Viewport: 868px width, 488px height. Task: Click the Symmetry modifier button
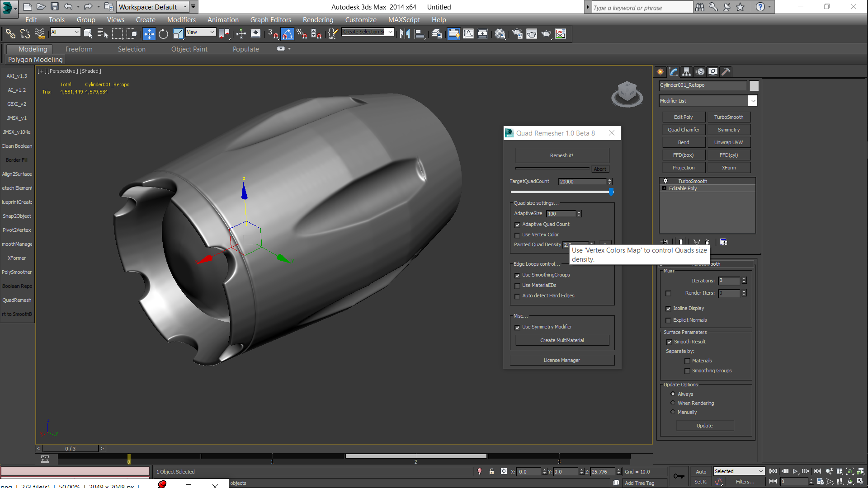click(728, 129)
